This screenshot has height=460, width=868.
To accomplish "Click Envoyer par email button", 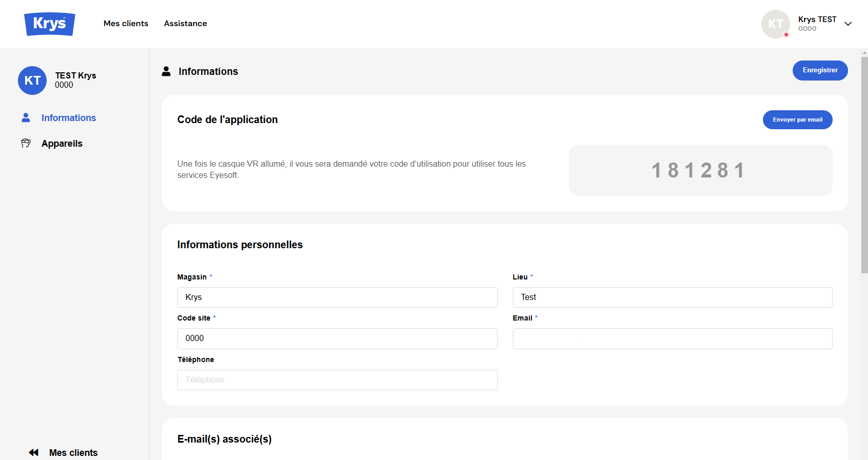I will coord(798,120).
